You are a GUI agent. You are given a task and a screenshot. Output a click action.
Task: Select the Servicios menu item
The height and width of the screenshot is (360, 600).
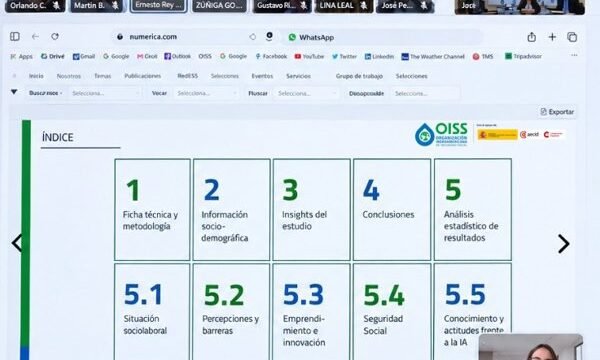point(298,76)
